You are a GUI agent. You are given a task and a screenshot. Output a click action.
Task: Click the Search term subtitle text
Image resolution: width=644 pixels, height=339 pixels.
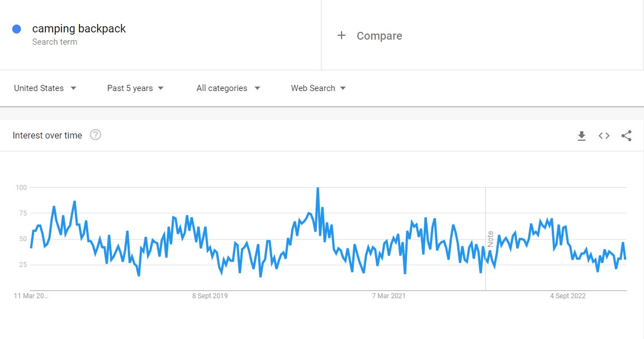(55, 42)
